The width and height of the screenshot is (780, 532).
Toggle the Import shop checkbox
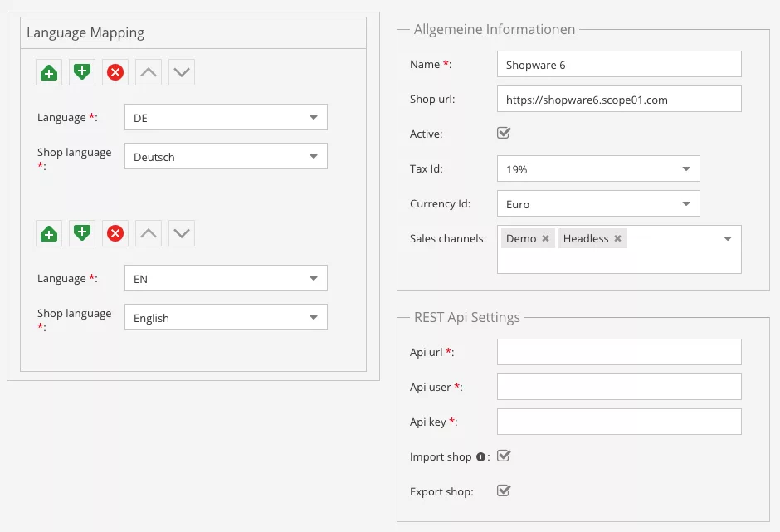pyautogui.click(x=503, y=456)
